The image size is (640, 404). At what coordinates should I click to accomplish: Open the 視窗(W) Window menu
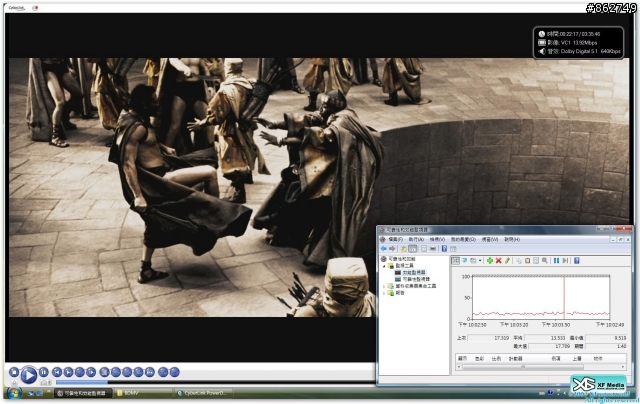tap(490, 240)
